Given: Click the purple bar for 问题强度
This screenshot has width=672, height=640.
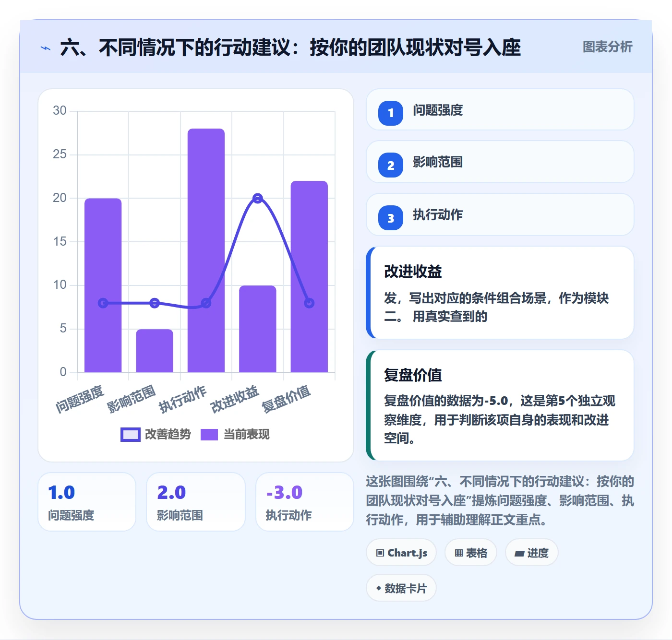Looking at the screenshot, I should pyautogui.click(x=103, y=285).
